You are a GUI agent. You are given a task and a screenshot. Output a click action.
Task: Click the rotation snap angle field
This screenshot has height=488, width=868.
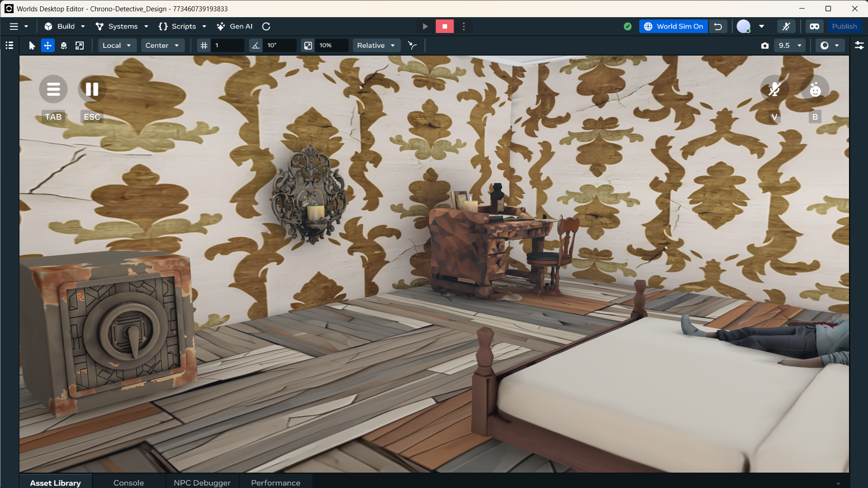click(x=279, y=46)
